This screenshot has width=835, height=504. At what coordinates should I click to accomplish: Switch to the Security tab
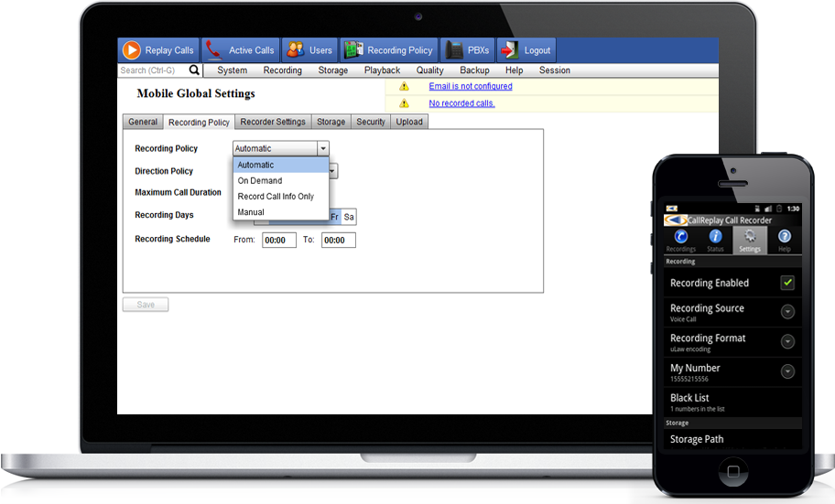tap(371, 122)
